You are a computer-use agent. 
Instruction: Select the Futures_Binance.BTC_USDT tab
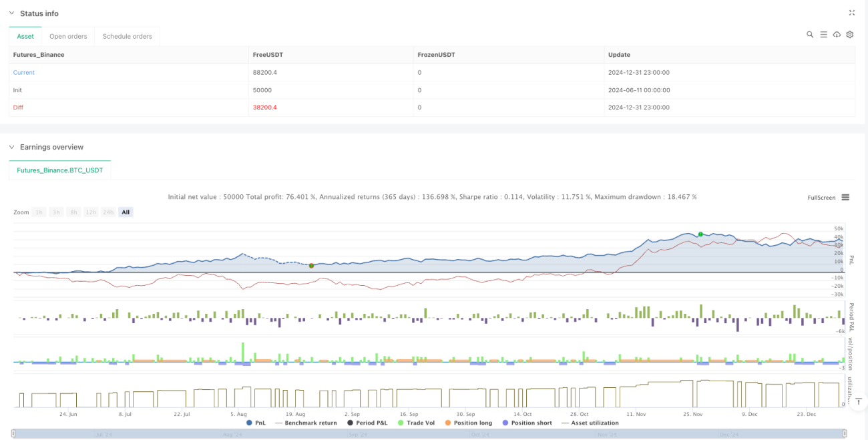pyautogui.click(x=60, y=170)
